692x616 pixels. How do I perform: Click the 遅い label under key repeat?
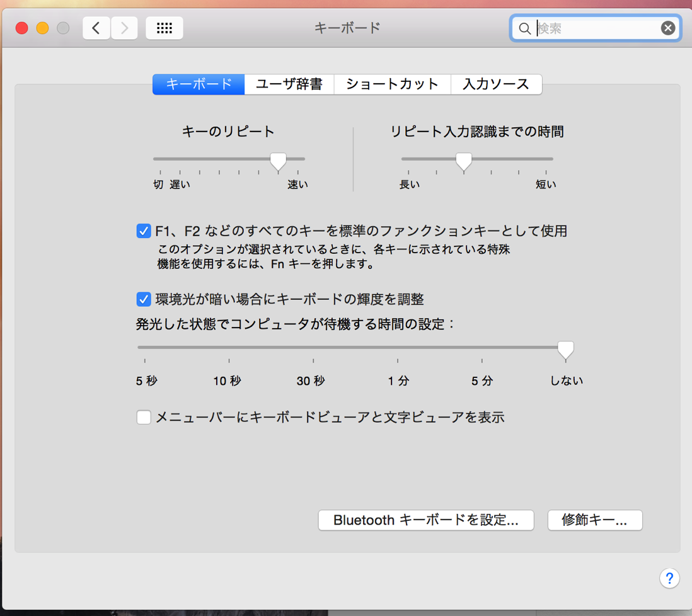pyautogui.click(x=180, y=185)
